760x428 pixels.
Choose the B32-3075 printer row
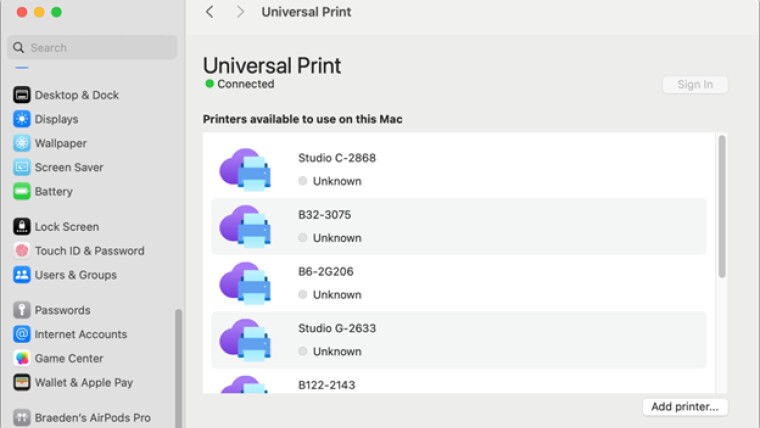tap(459, 226)
